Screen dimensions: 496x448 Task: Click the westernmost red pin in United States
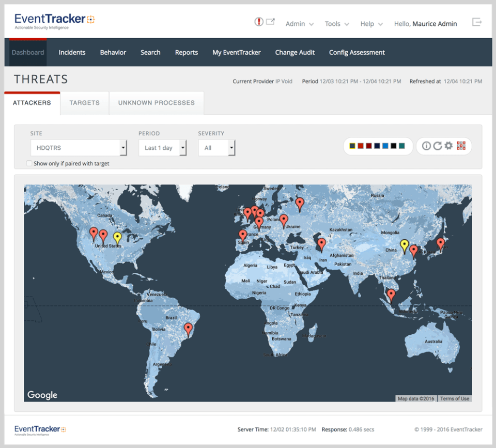pyautogui.click(x=94, y=234)
